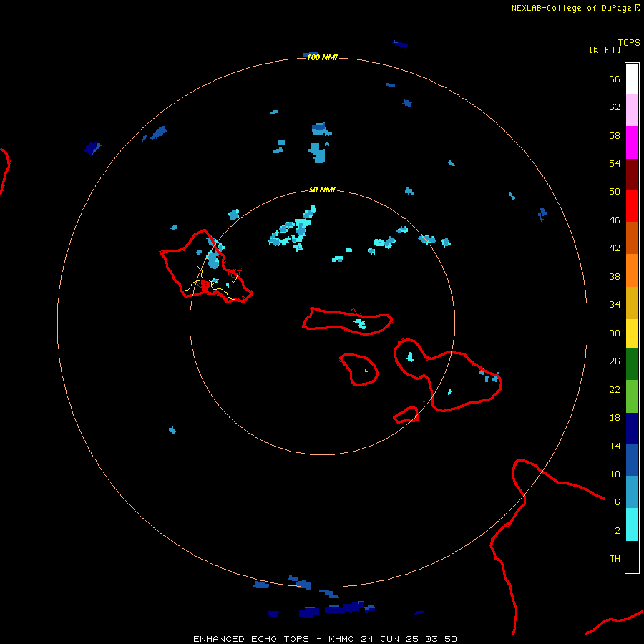Viewport: 644px width, 644px height.
Task: Click the 22 legend value
Action: click(615, 389)
